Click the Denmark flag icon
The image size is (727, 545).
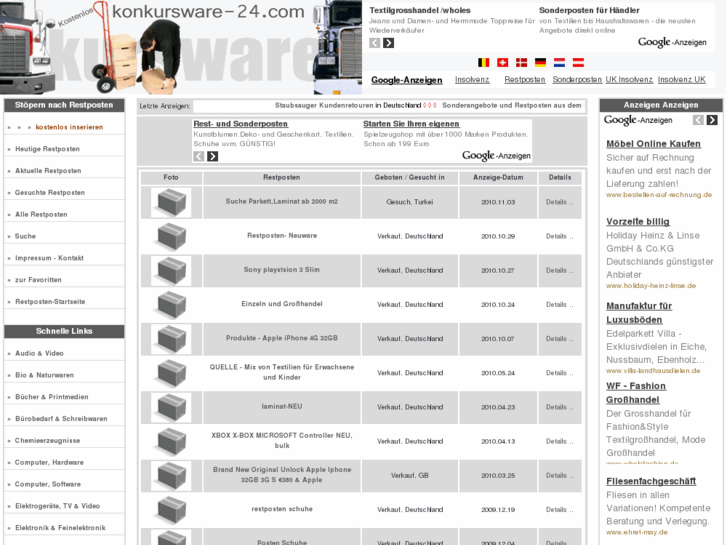coord(522,62)
